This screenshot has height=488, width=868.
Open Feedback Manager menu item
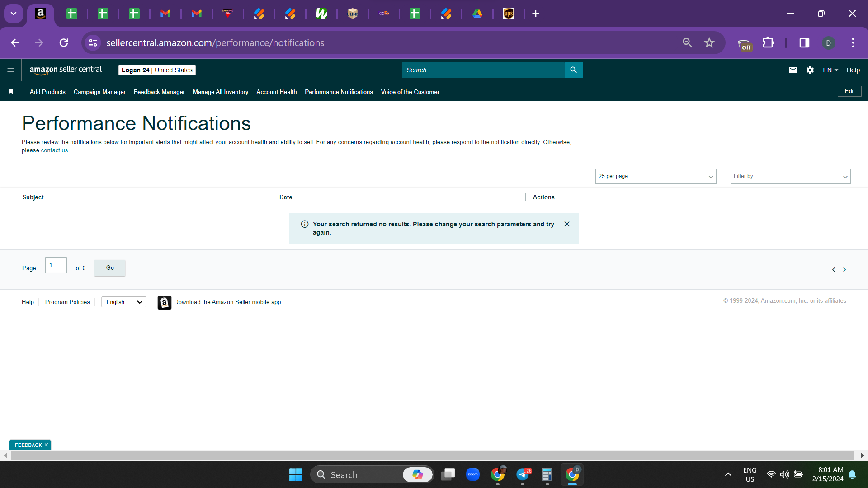159,92
